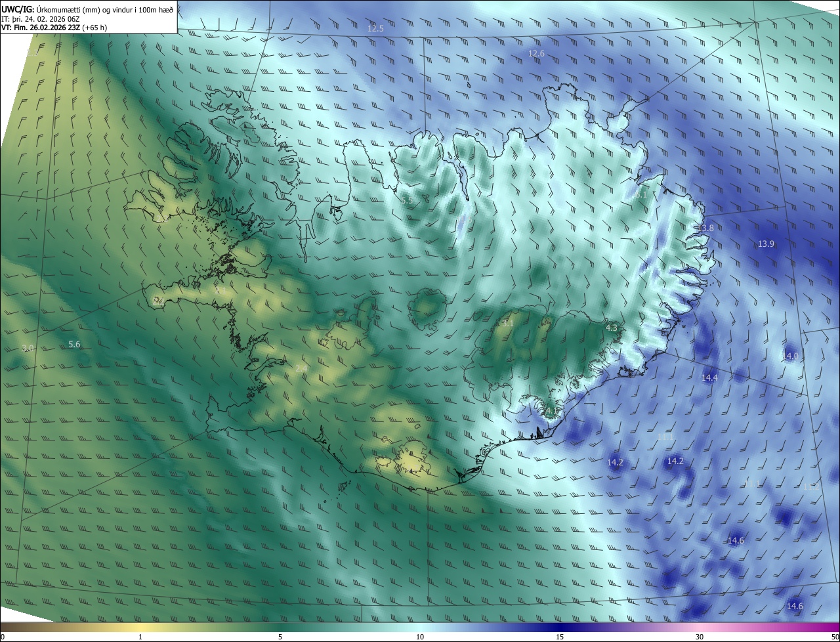Click the 6.1 value label
The width and height of the screenshot is (840, 642).
click(x=640, y=194)
